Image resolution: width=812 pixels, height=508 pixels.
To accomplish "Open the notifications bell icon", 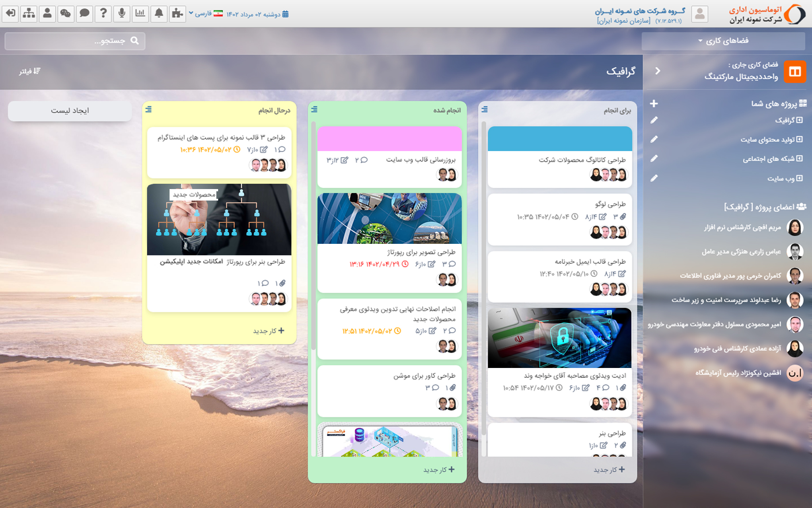I will point(159,13).
